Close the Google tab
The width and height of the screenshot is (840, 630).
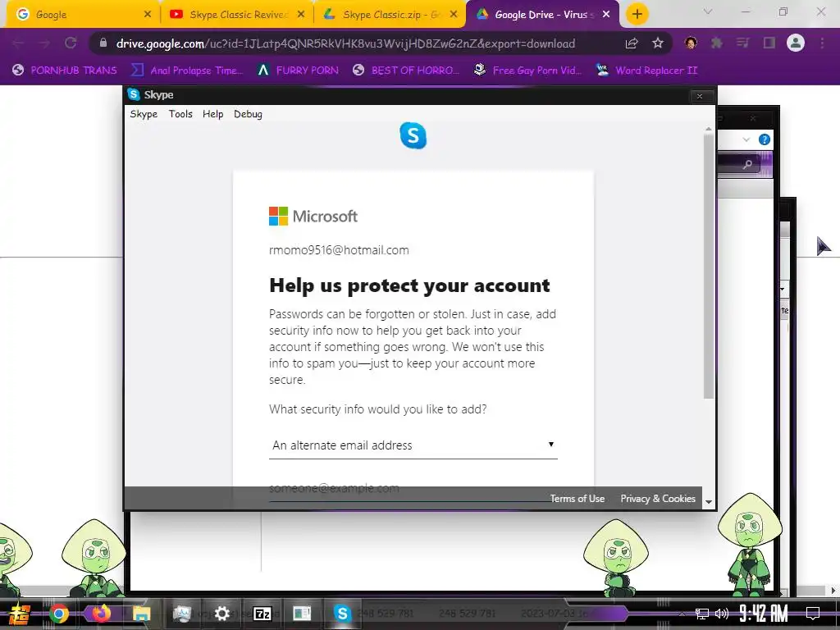coord(148,15)
